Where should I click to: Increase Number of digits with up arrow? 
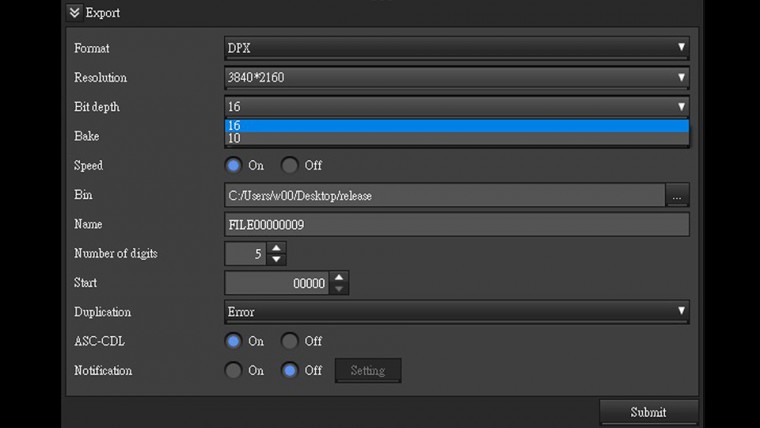pos(277,248)
